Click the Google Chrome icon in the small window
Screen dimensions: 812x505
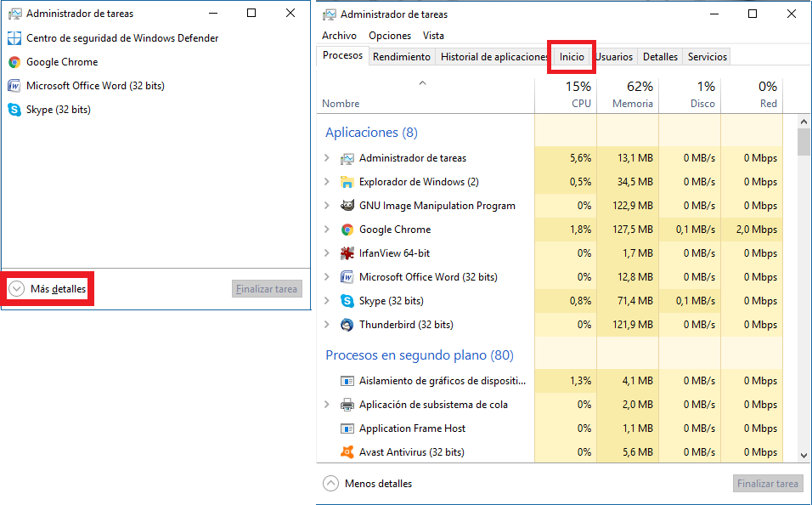(x=14, y=62)
